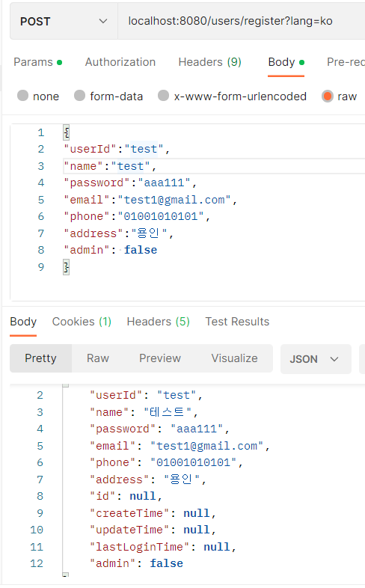
Task: Click response line "password": "aaa111"
Action: coord(159,429)
